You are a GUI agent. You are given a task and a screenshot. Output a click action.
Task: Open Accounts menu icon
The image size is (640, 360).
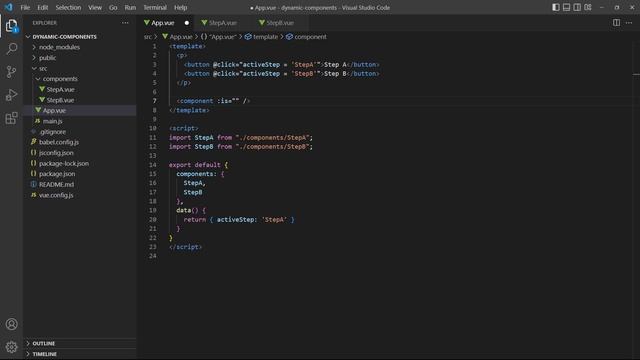click(11, 324)
